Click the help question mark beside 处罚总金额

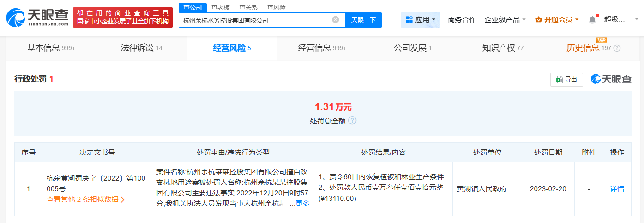[352, 121]
